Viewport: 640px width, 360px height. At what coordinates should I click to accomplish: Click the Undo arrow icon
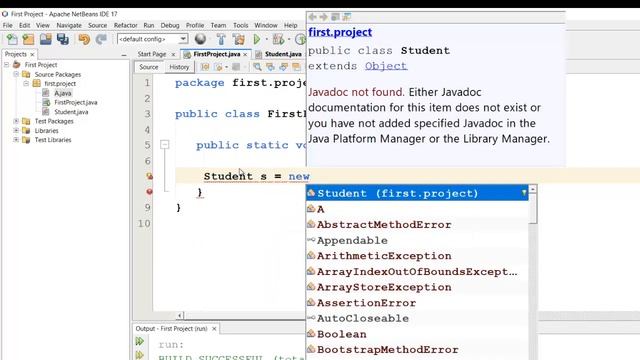(84, 39)
